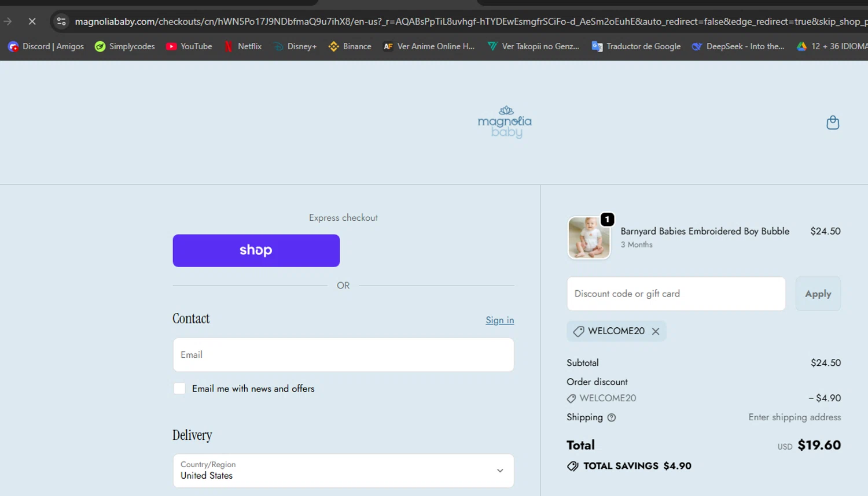
Task: Open site information icon in address bar
Action: coord(61,21)
